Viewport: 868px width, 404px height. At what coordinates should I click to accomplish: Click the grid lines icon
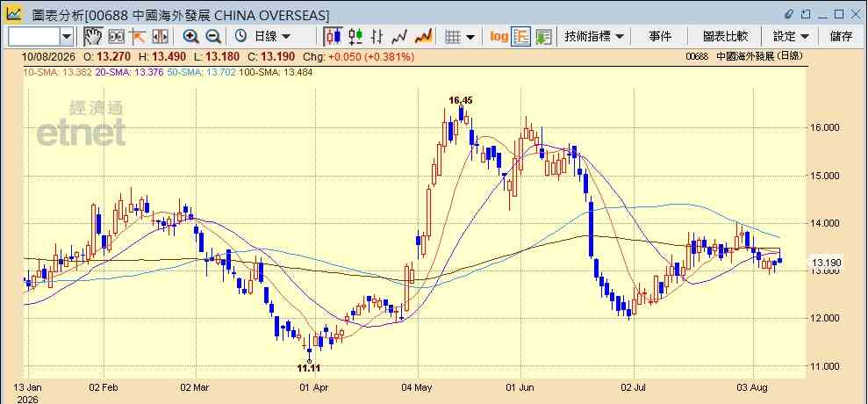tap(454, 37)
